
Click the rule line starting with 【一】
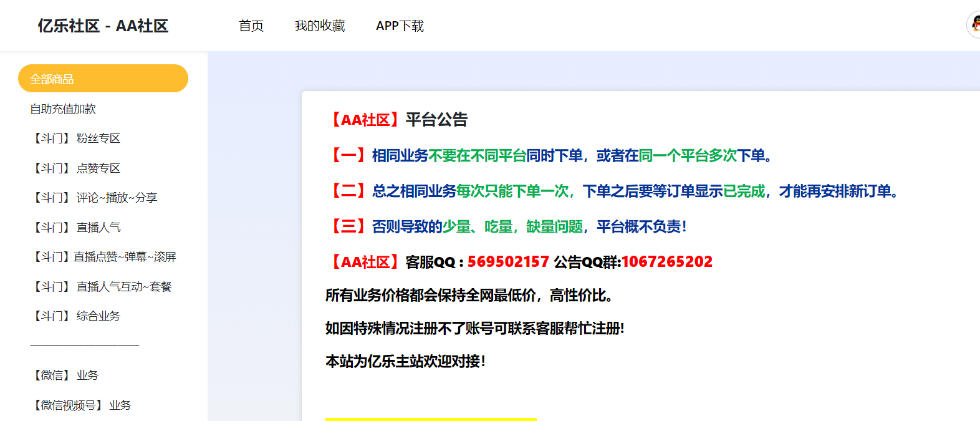(x=550, y=155)
